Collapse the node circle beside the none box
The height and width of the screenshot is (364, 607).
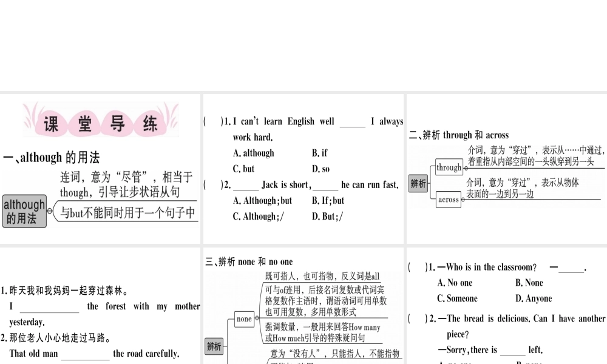point(257,318)
